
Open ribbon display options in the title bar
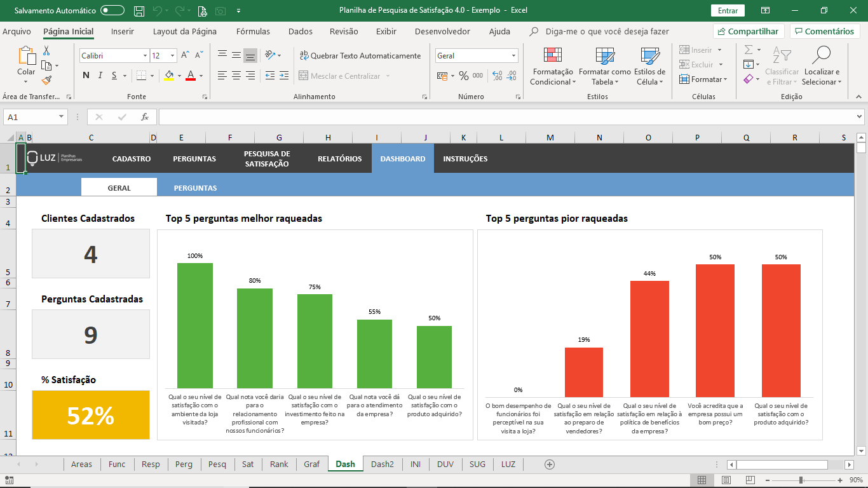pos(766,11)
